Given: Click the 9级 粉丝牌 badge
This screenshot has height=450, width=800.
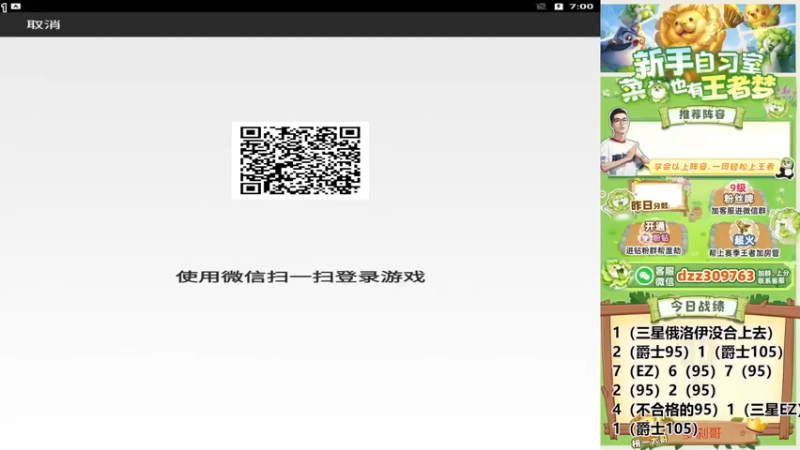Looking at the screenshot, I should point(738,194).
